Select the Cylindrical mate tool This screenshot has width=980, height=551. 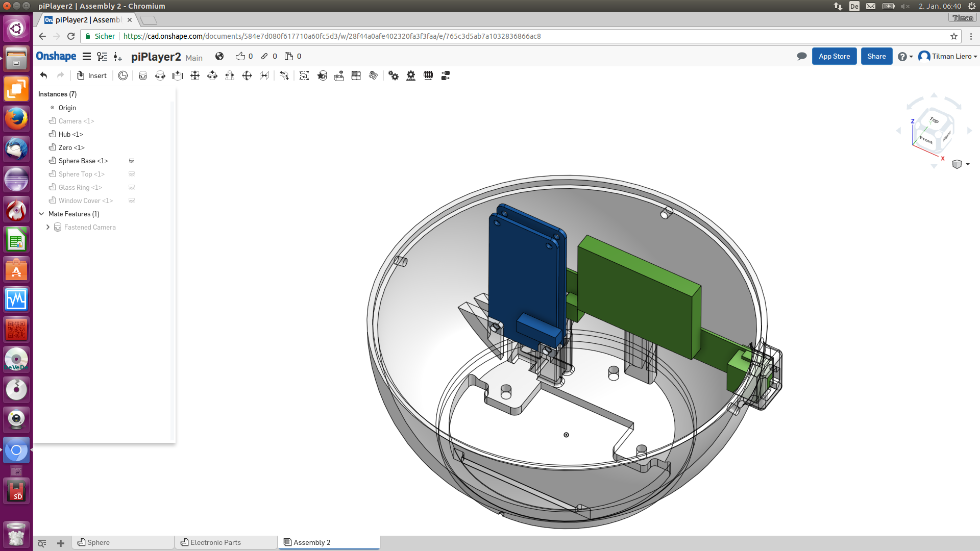[x=212, y=76]
